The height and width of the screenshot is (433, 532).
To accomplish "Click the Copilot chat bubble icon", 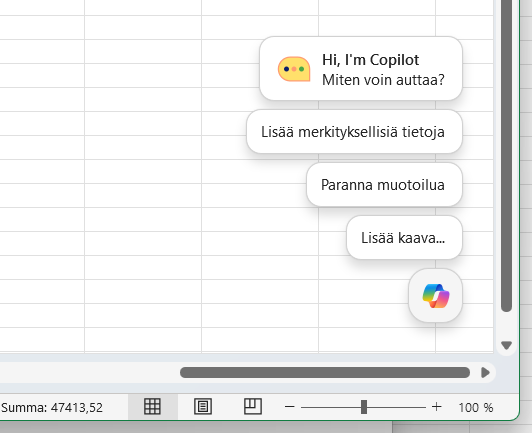I will 294,69.
